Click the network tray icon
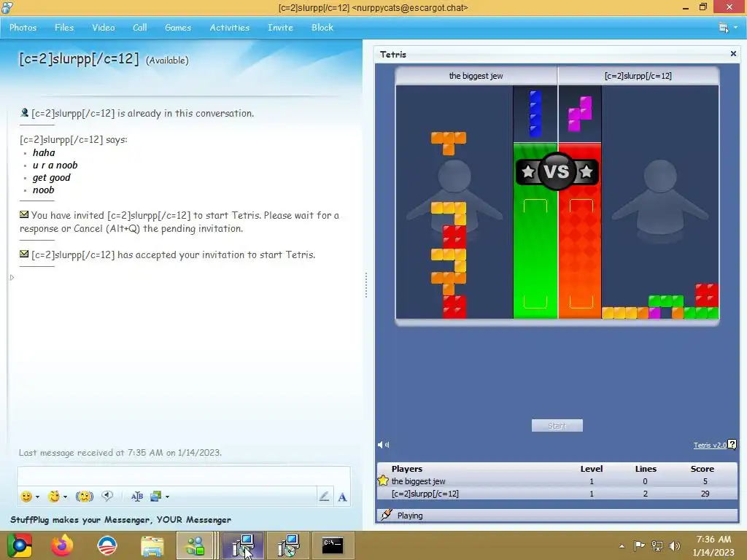Screen dimensions: 747x560 (x=657, y=545)
